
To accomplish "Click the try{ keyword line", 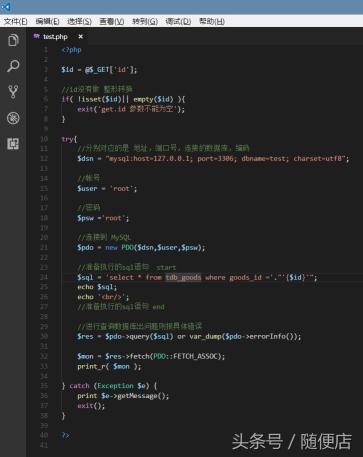I will pyautogui.click(x=69, y=139).
